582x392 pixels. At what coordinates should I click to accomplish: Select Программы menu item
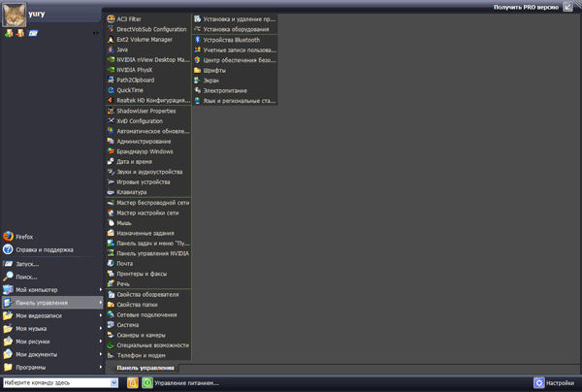pos(52,367)
